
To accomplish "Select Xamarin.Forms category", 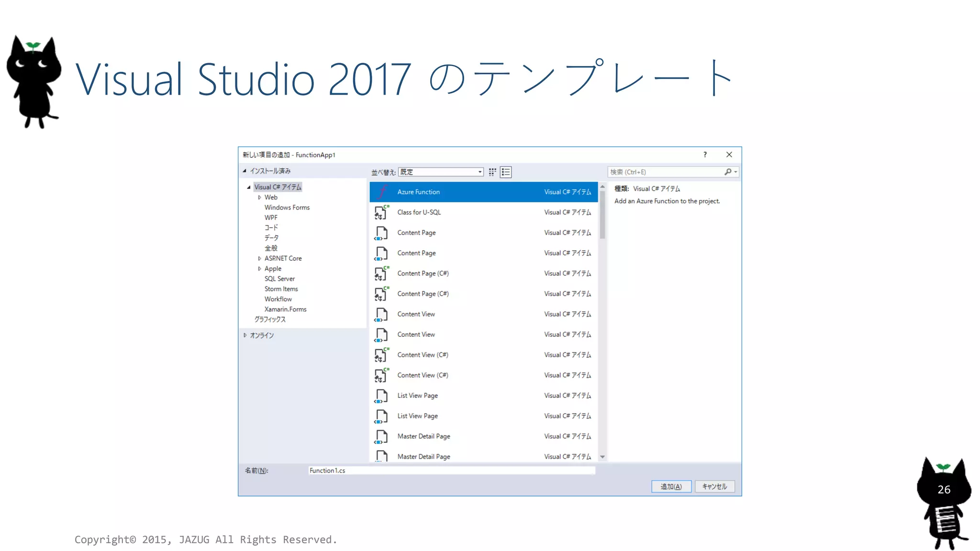I will point(285,309).
